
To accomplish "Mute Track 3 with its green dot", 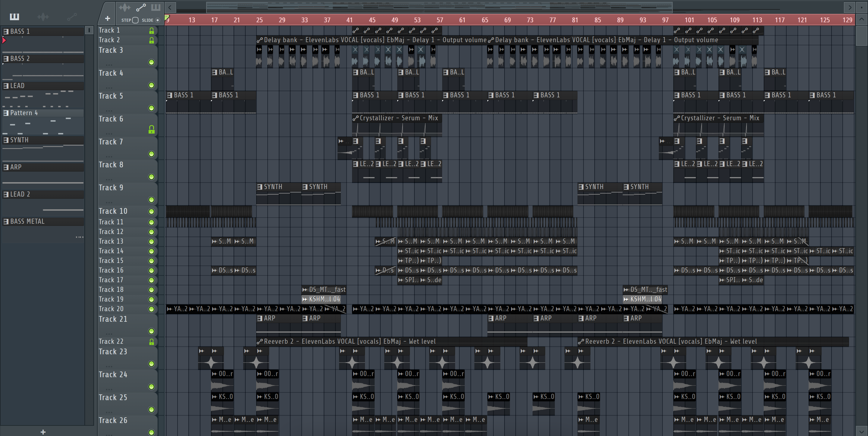I will [152, 62].
